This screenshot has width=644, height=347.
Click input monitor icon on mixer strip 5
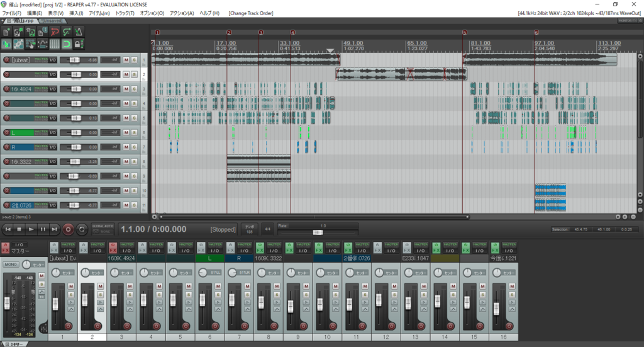click(189, 302)
